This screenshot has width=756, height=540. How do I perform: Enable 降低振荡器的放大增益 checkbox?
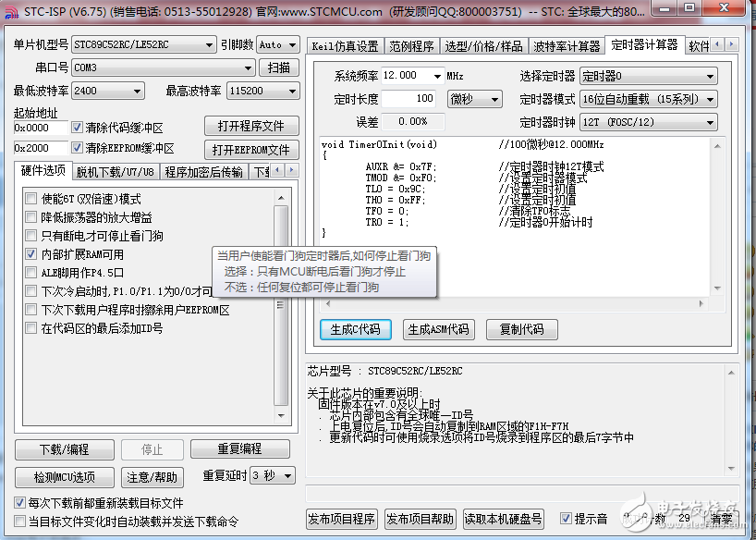30,217
